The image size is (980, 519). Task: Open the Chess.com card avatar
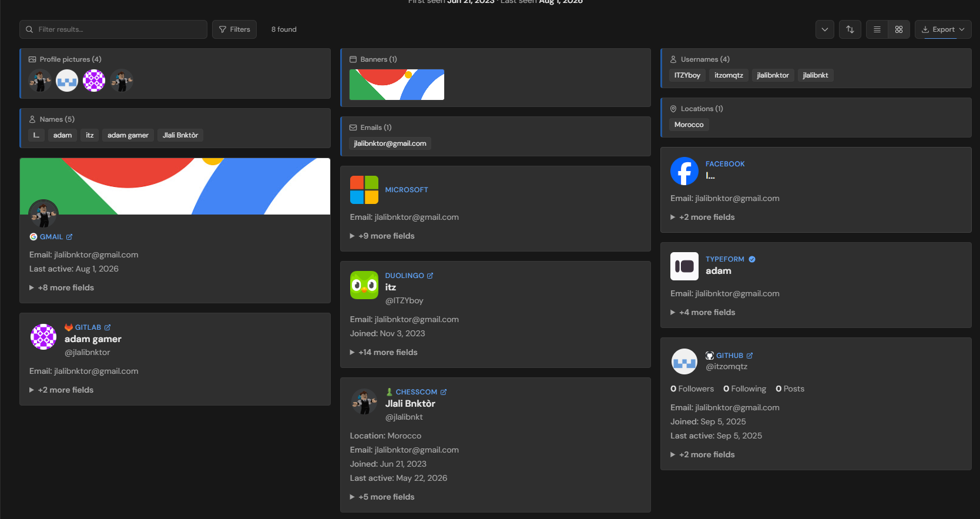(364, 401)
